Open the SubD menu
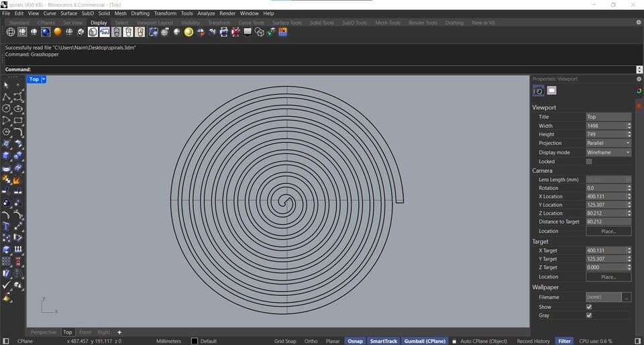The image size is (644, 345). pyautogui.click(x=87, y=13)
